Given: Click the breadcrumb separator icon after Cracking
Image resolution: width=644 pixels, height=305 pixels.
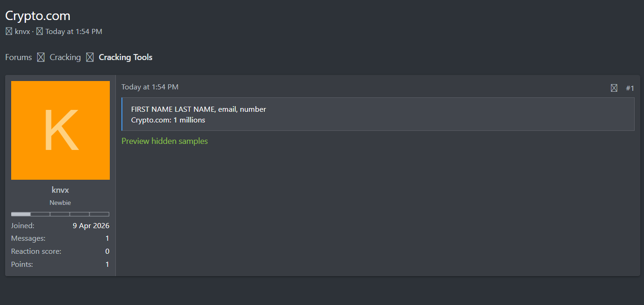Looking at the screenshot, I should [90, 57].
